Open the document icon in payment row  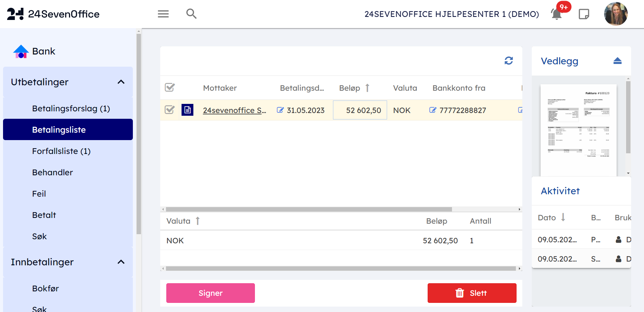[x=187, y=110]
